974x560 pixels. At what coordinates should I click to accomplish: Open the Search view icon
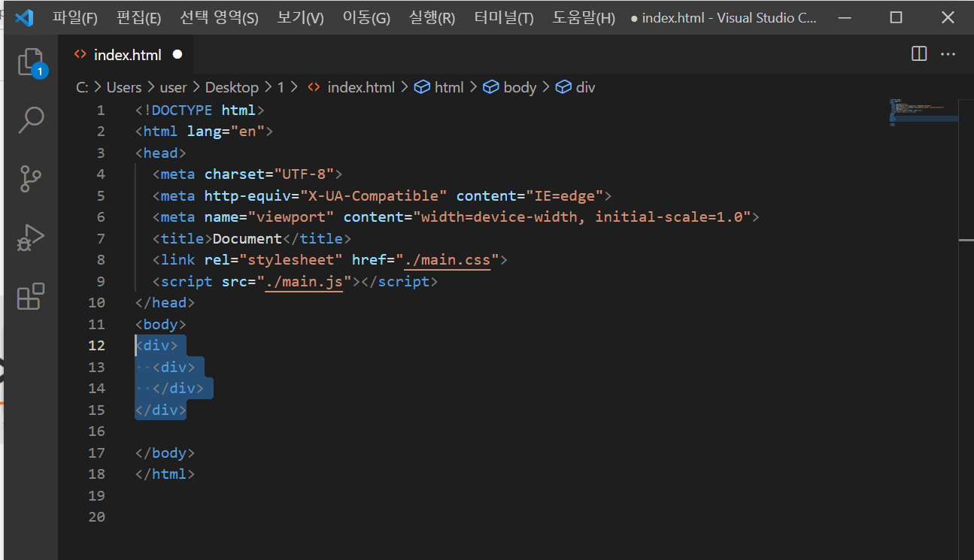[31, 120]
